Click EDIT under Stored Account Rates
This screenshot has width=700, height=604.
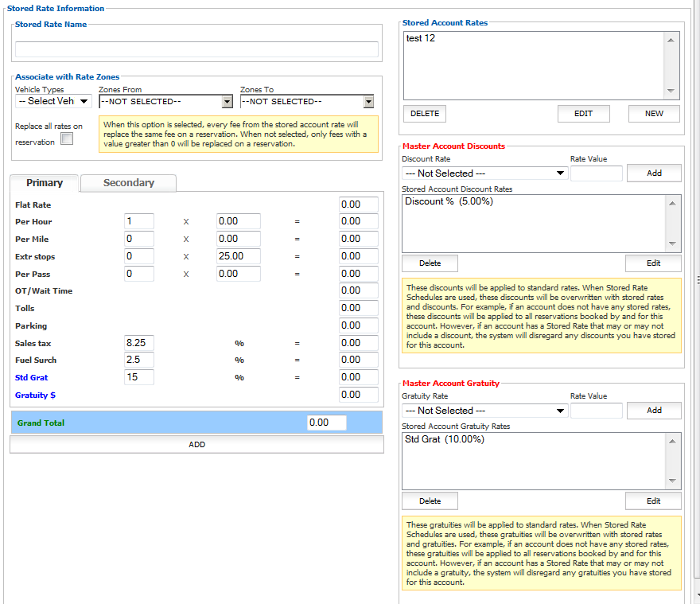click(x=583, y=114)
